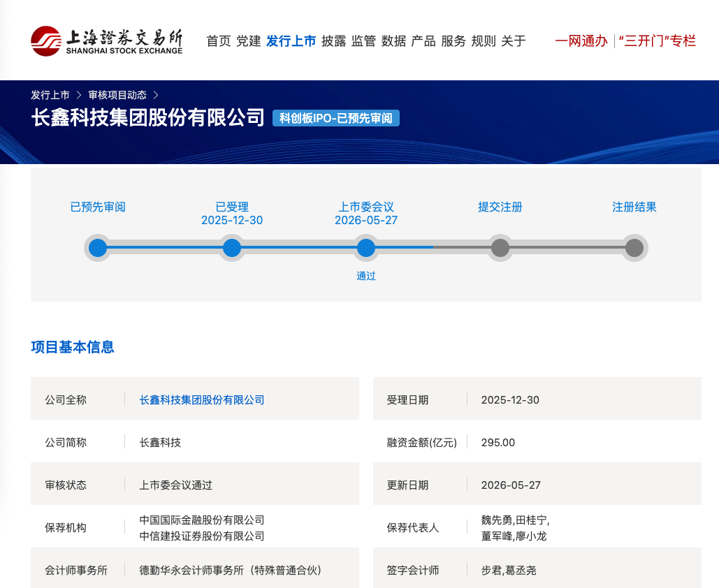Open the 服务 navigation item
The image size is (719, 588).
pos(453,41)
